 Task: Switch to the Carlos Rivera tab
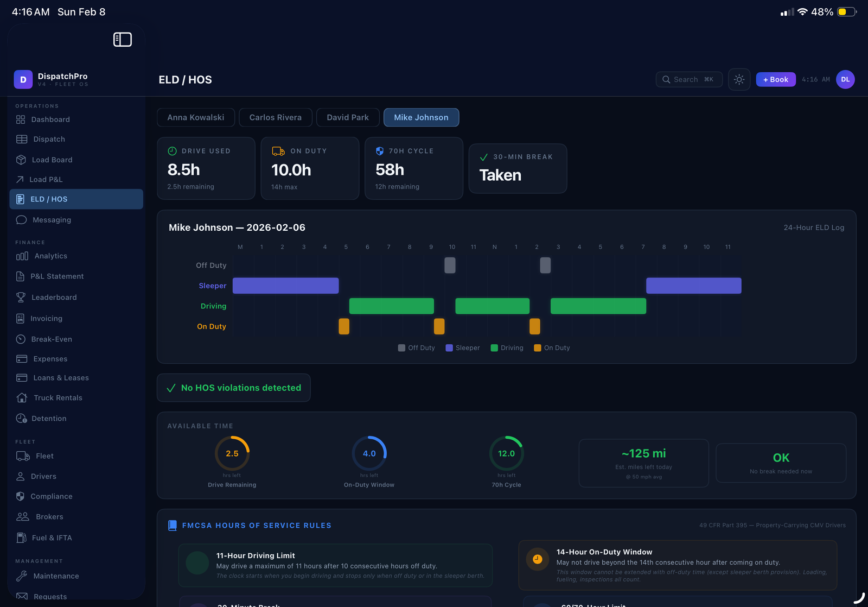(275, 117)
